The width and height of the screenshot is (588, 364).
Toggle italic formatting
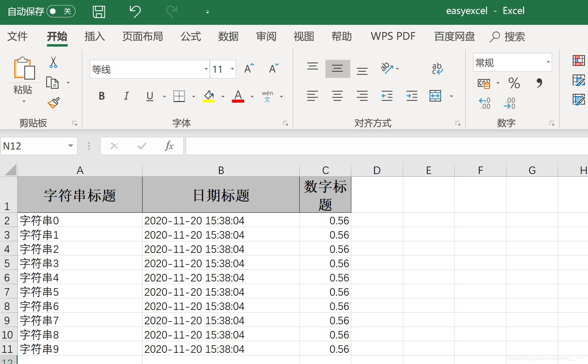pos(126,96)
